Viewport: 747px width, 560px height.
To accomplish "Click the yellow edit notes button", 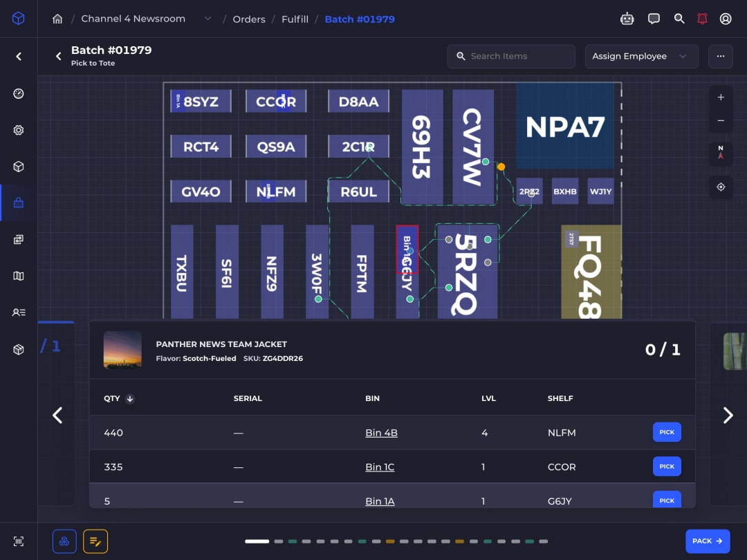I will click(x=95, y=541).
